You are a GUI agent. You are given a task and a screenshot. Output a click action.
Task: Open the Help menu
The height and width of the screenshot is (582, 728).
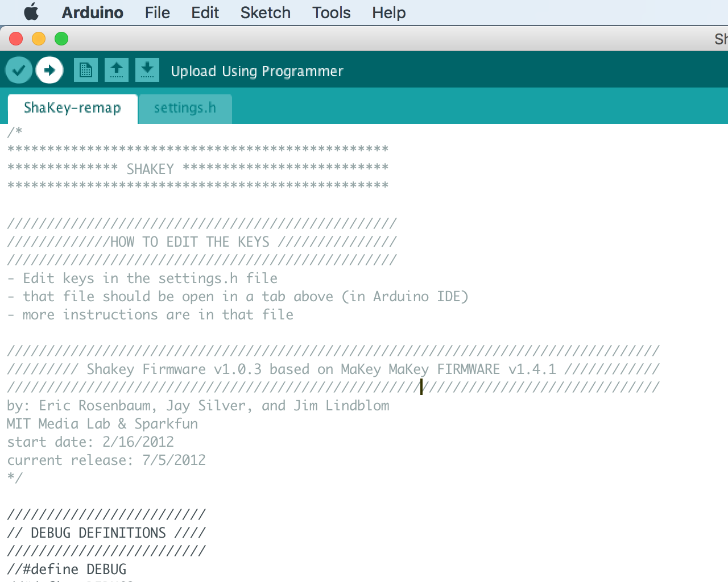pos(389,13)
